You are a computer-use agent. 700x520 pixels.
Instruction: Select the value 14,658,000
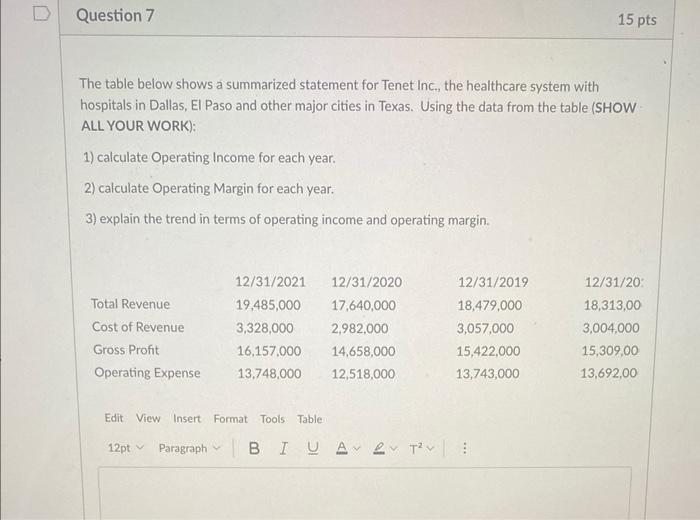click(x=363, y=351)
